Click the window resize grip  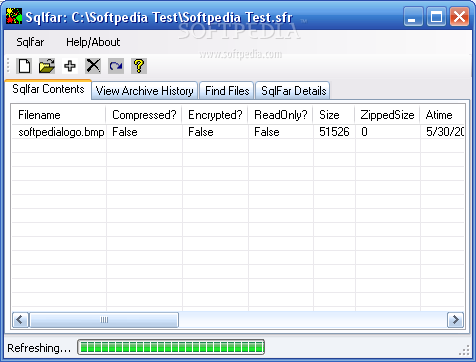click(464, 351)
